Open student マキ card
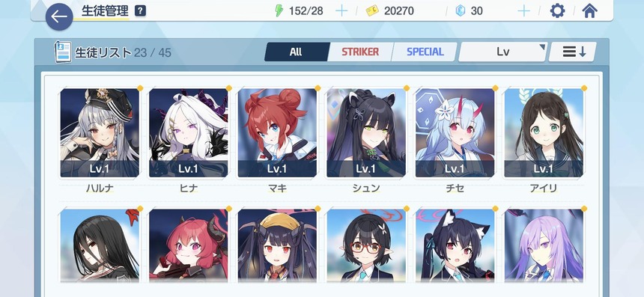This screenshot has height=297, width=644. tap(277, 133)
